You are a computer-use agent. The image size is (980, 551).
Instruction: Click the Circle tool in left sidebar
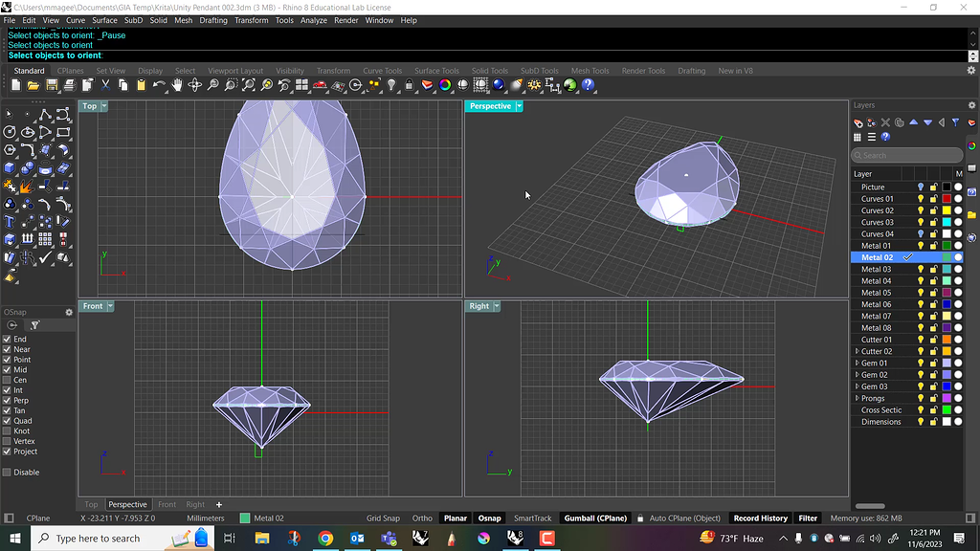pyautogui.click(x=10, y=132)
